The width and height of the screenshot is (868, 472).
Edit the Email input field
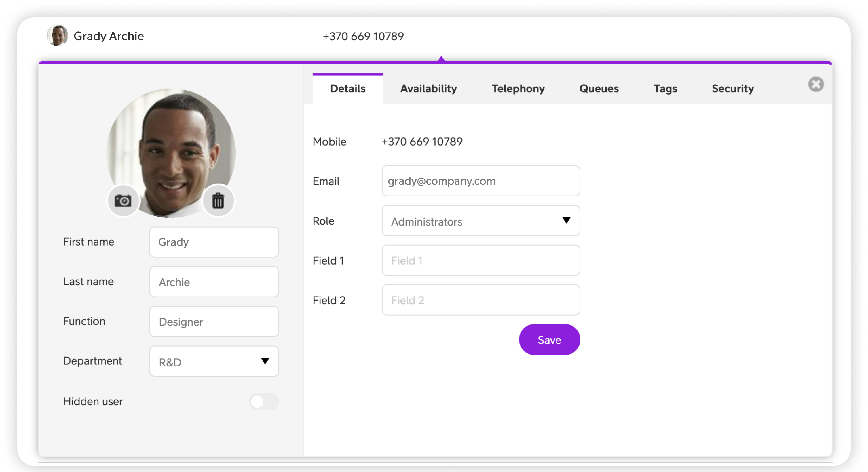point(480,181)
